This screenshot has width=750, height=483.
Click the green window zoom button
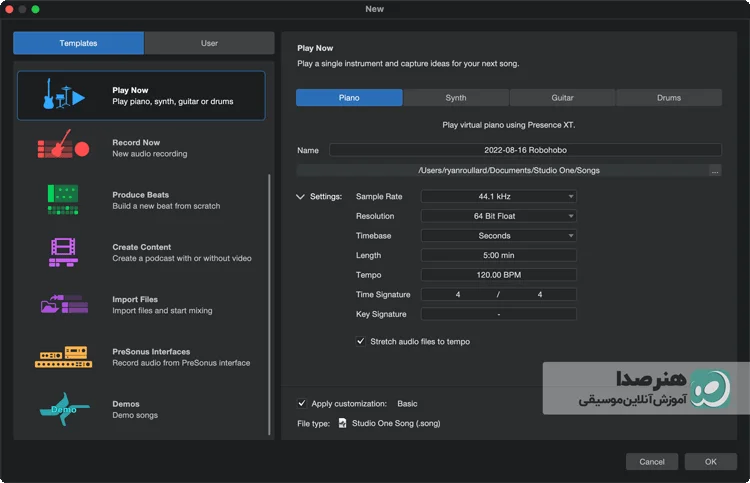pos(35,9)
